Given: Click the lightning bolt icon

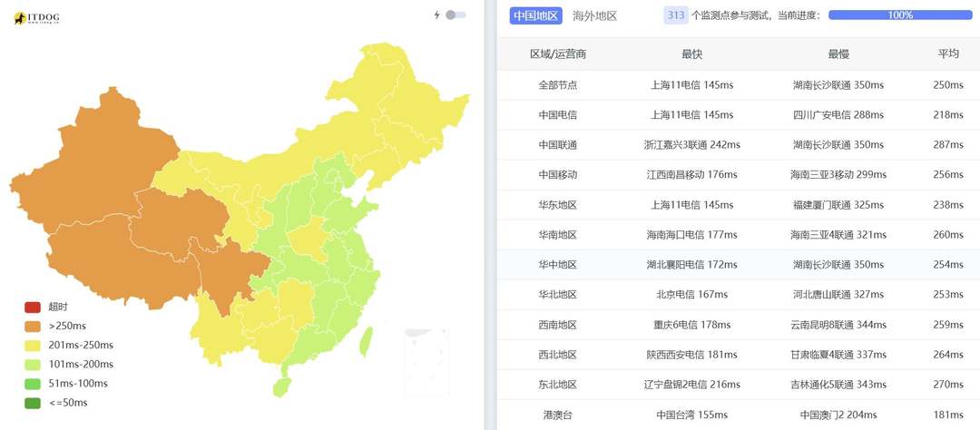Looking at the screenshot, I should (x=436, y=15).
